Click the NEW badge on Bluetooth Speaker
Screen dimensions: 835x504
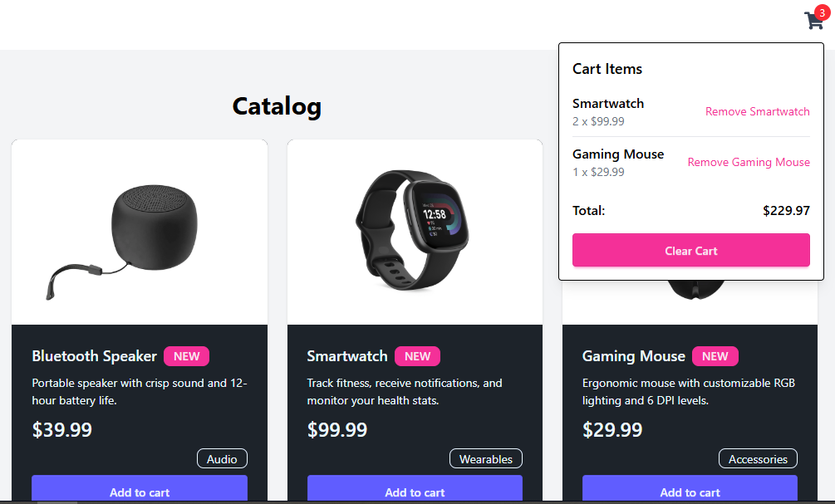pos(186,355)
